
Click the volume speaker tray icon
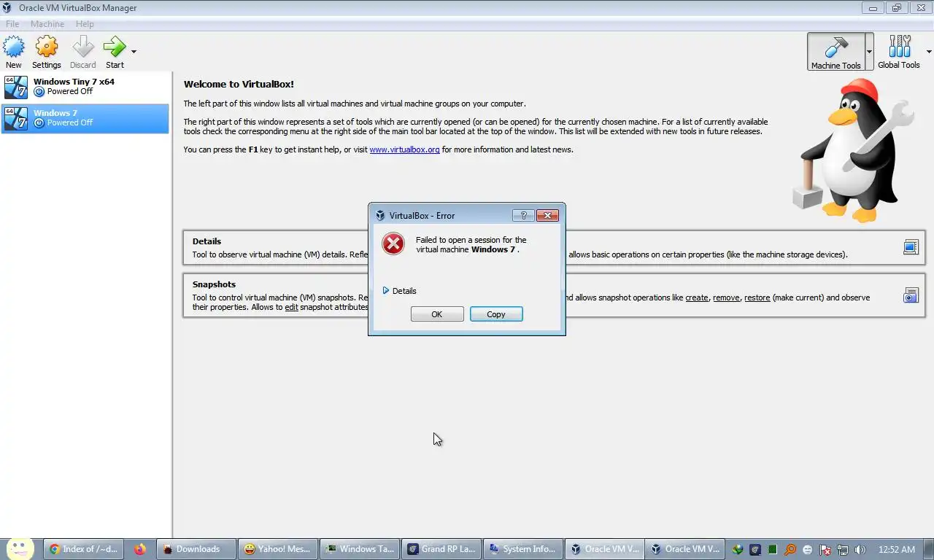(x=860, y=550)
